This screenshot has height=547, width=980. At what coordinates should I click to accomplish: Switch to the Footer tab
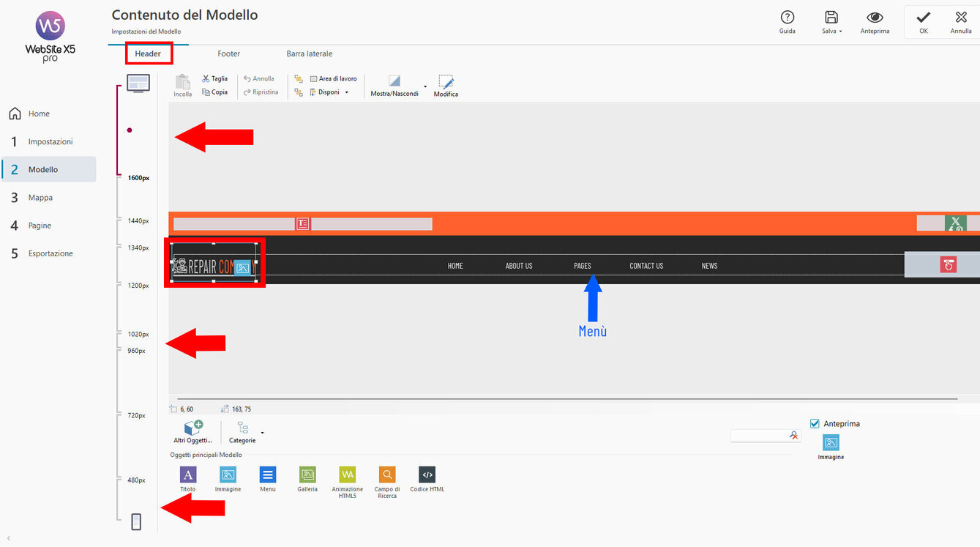click(x=228, y=53)
